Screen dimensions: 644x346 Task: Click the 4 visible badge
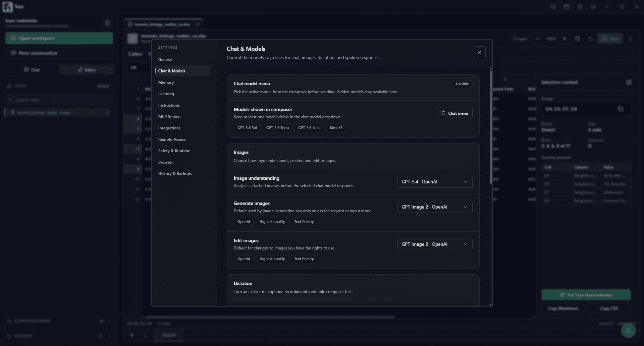click(462, 84)
